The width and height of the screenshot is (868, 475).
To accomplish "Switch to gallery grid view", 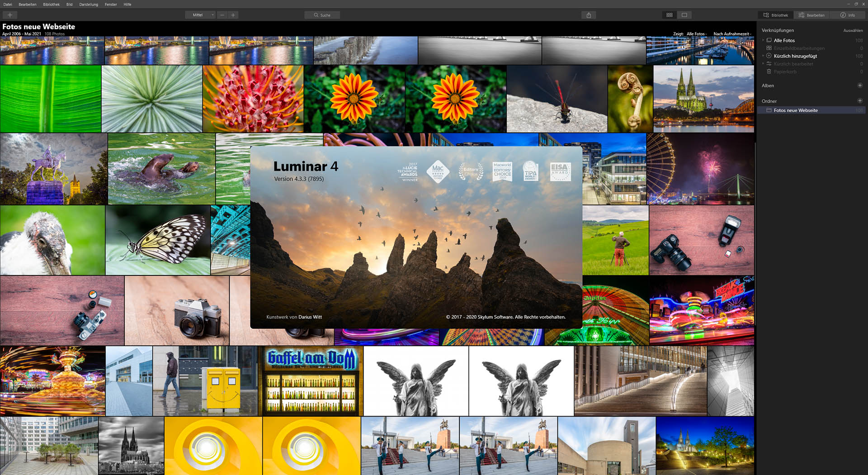I will (x=670, y=15).
